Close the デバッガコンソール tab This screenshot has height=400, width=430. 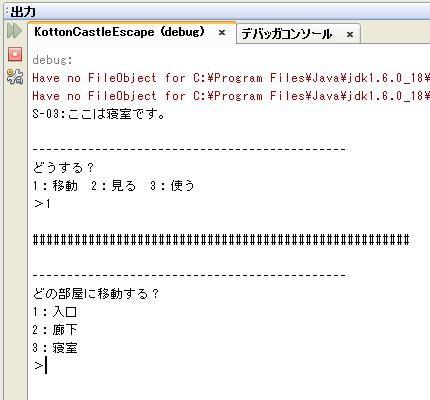point(350,34)
